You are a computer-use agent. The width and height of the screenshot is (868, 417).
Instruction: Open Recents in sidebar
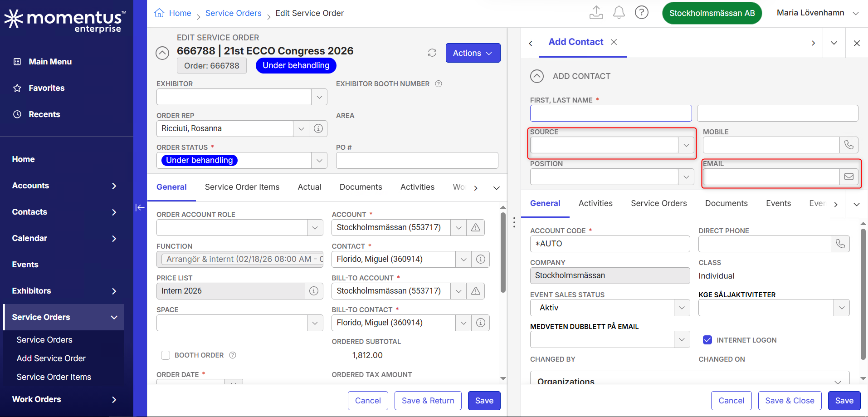click(x=44, y=114)
